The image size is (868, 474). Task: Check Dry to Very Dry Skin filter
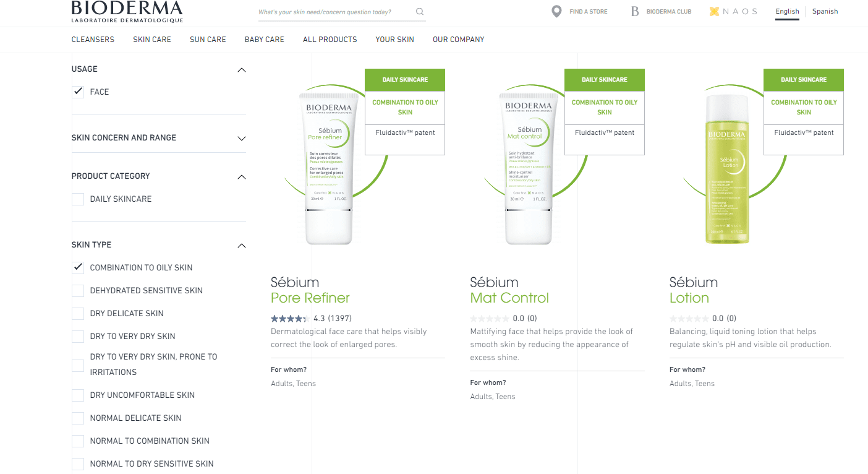(x=78, y=336)
